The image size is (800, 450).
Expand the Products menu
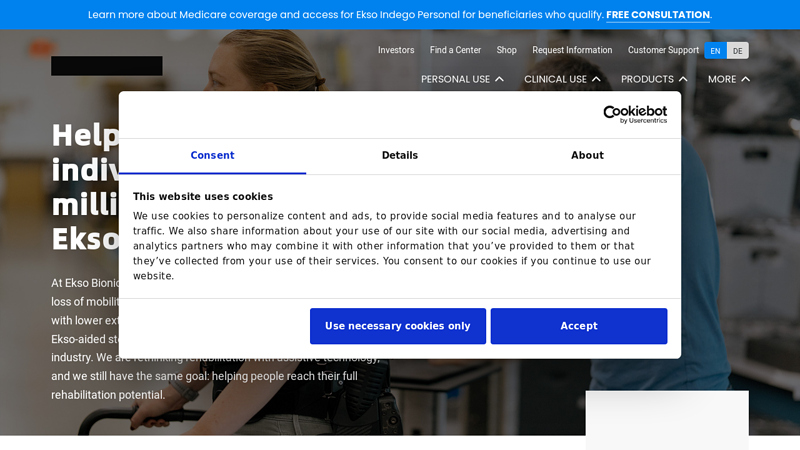tap(654, 79)
